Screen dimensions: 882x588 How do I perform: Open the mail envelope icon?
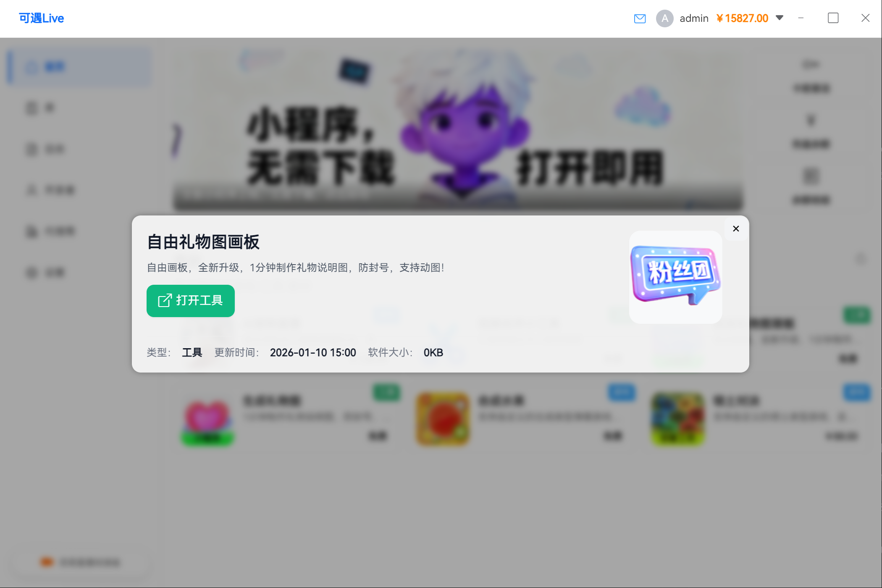[x=640, y=18]
